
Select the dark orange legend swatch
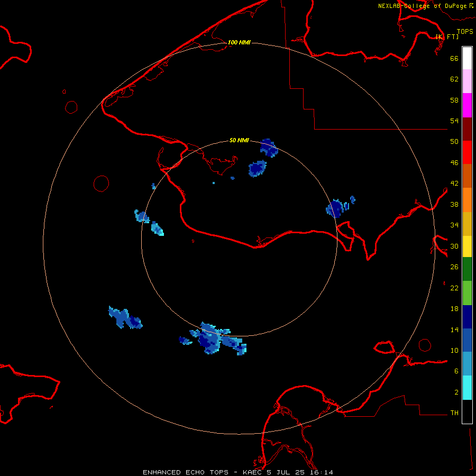click(x=467, y=176)
